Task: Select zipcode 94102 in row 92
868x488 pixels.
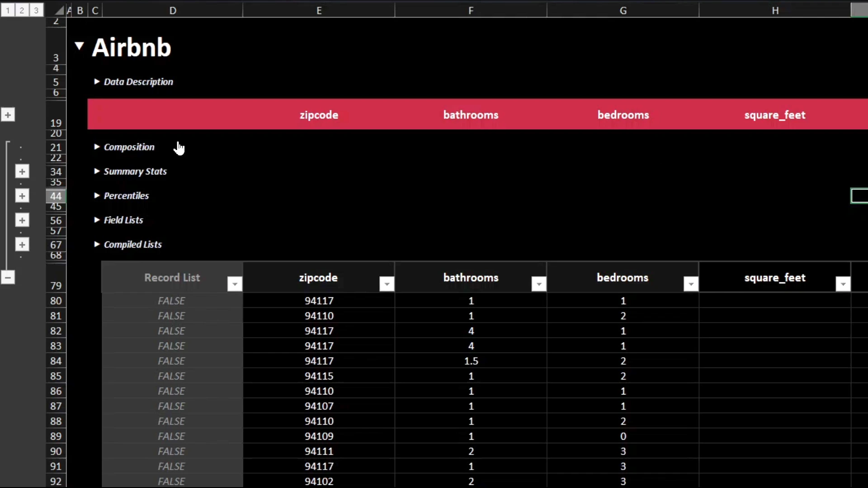Action: pyautogui.click(x=319, y=481)
